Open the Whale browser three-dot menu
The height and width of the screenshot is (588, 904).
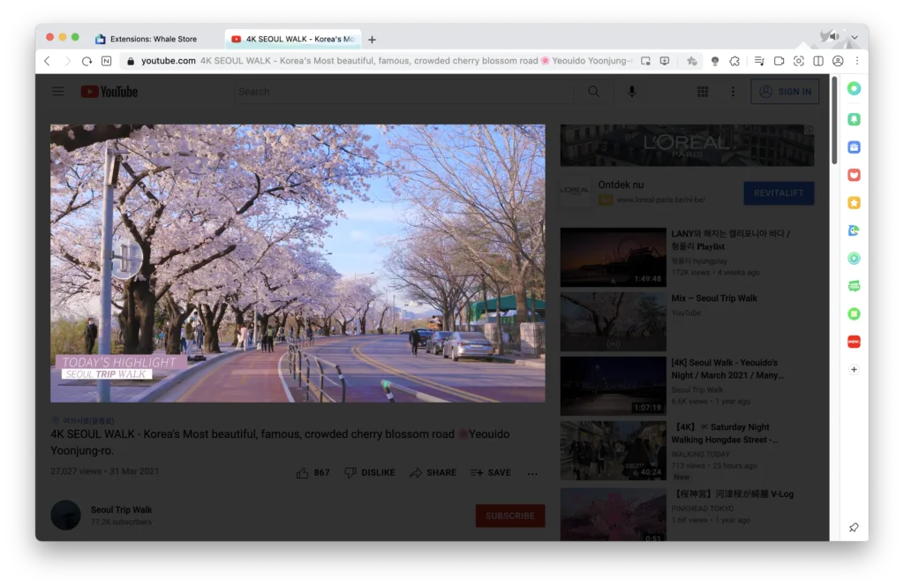tap(857, 61)
